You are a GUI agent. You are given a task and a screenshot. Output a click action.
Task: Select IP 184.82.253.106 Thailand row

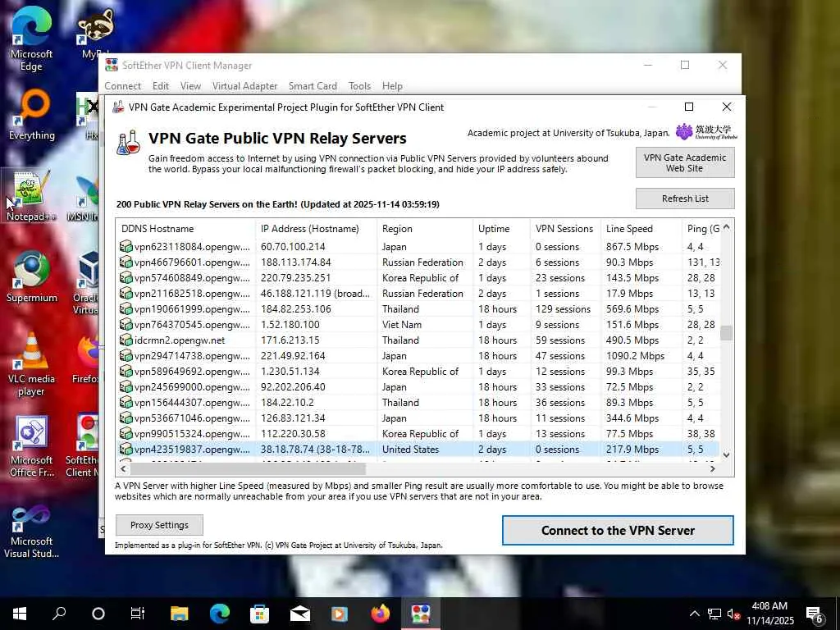(x=418, y=309)
